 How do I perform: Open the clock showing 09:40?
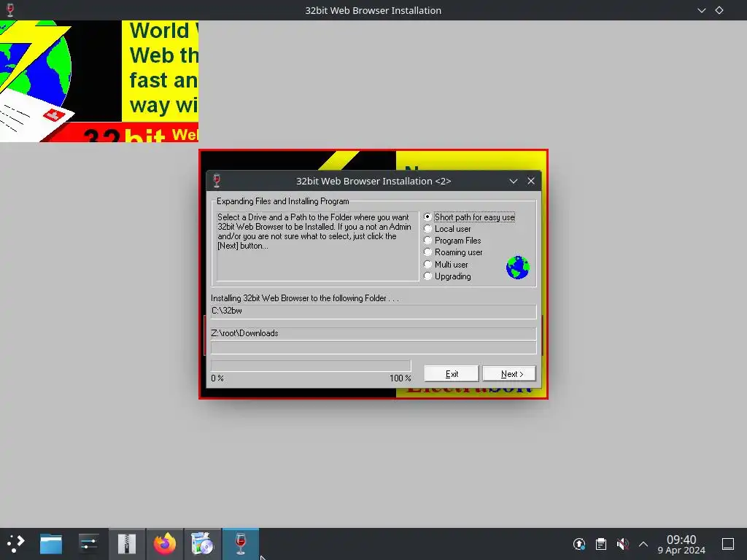681,544
